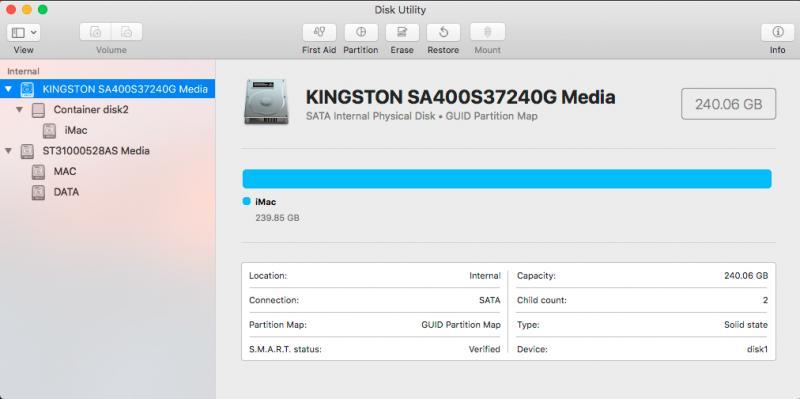The image size is (800, 399).
Task: Click the 'Capacity:' label
Action: coord(536,276)
